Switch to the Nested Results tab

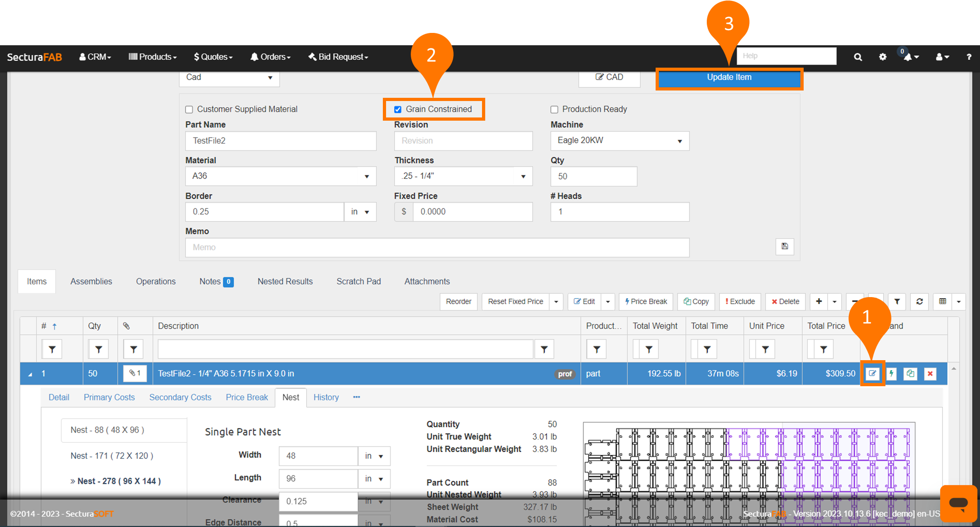point(285,282)
